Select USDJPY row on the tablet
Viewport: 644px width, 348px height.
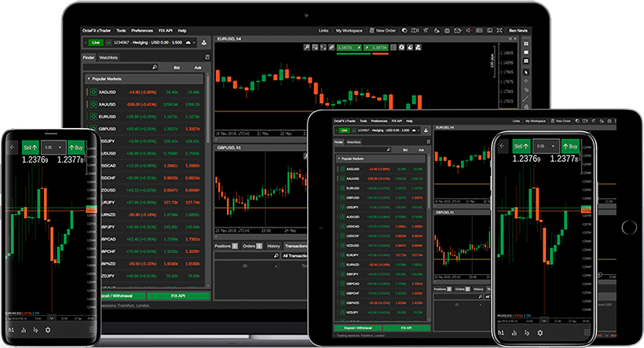[381, 207]
